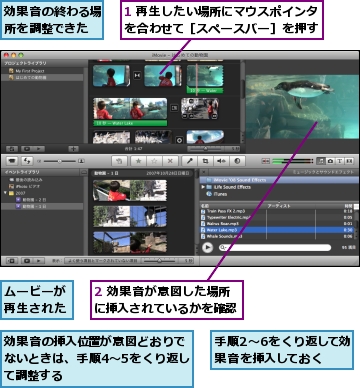
Task: Select Water Lake.mp3 sound effect
Action: (x=277, y=230)
